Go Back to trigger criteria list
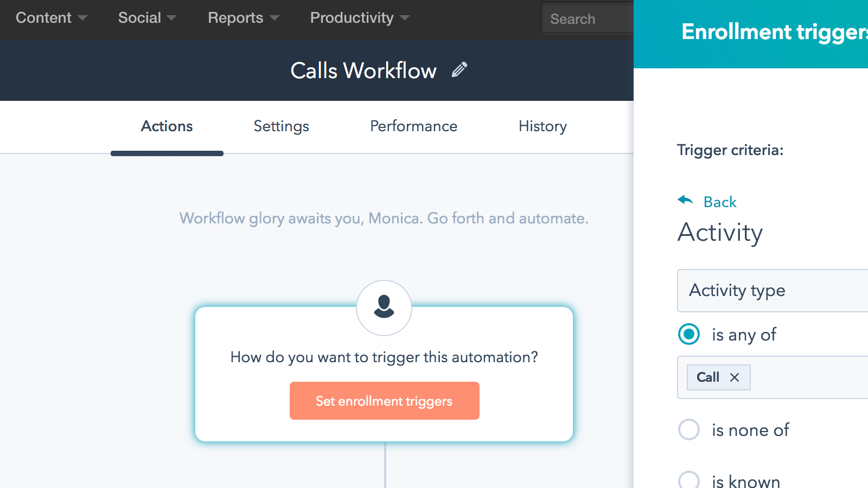868x488 pixels. (720, 202)
